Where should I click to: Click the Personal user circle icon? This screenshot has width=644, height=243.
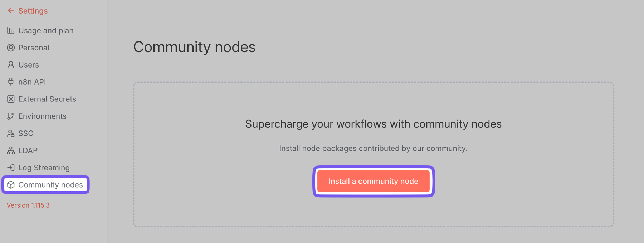[11, 48]
